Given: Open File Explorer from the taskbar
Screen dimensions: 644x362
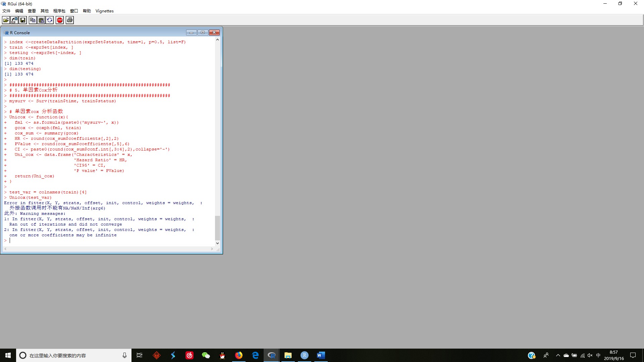Looking at the screenshot, I should coord(288,355).
